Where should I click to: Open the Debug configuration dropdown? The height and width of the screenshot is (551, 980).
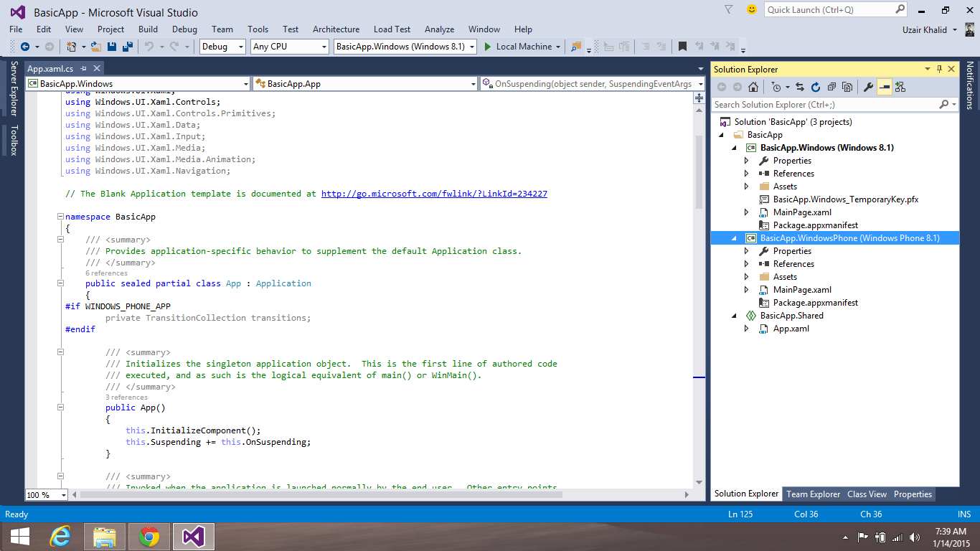[240, 47]
